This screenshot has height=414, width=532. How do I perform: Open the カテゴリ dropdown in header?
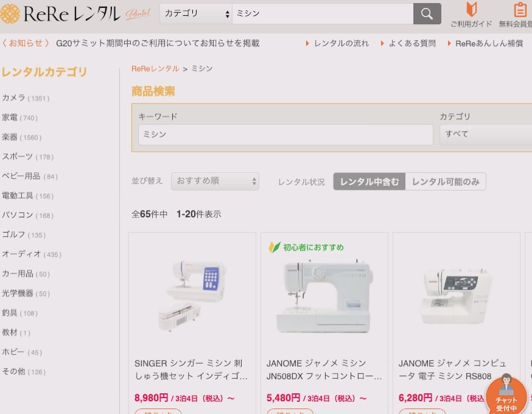point(196,13)
